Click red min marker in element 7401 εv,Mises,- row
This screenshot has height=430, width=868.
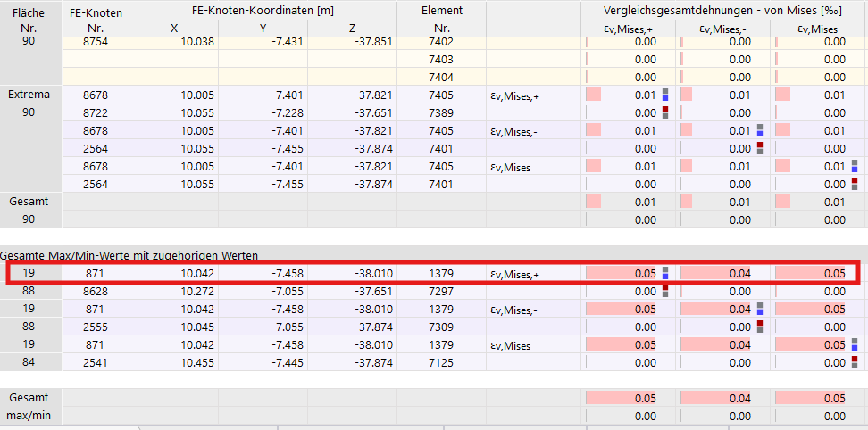pos(760,145)
